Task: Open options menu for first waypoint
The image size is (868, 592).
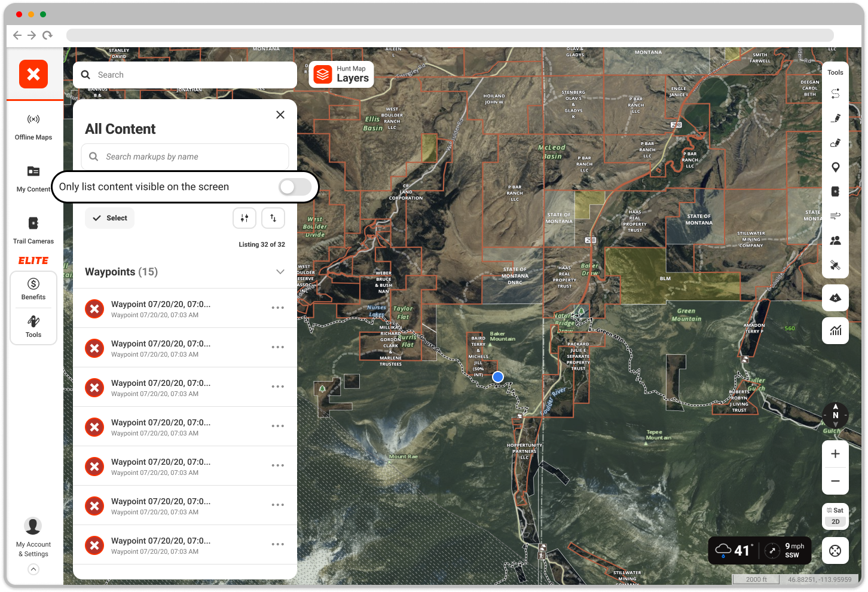Action: pyautogui.click(x=278, y=308)
